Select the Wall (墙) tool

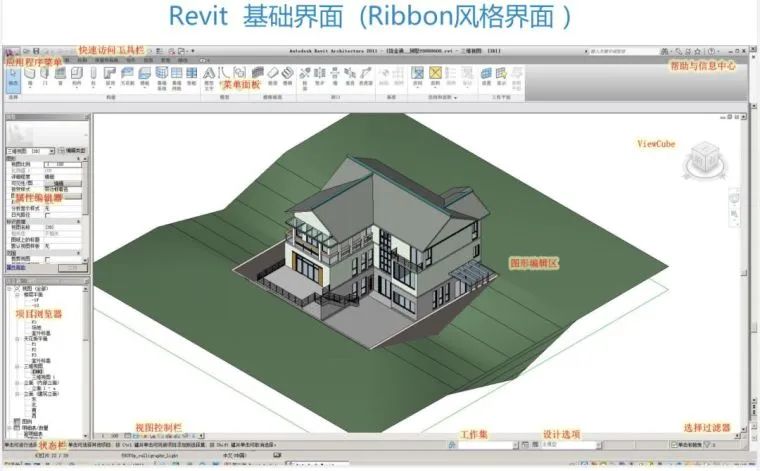point(30,77)
